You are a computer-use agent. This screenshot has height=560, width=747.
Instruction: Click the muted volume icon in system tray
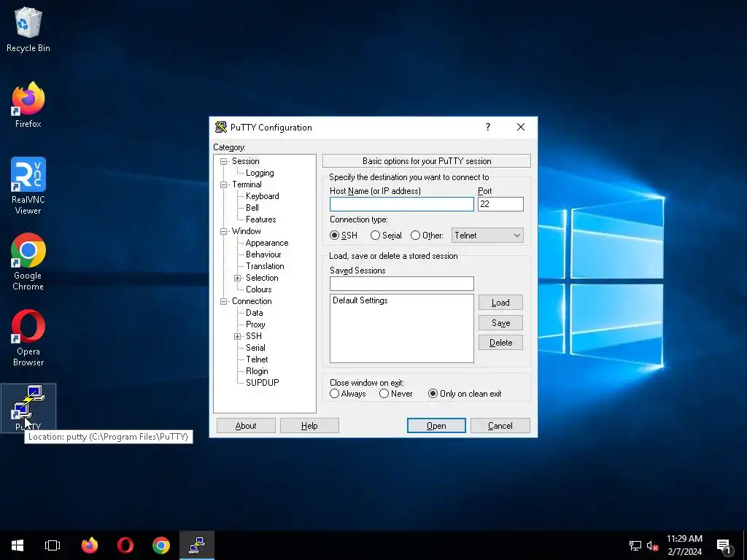[652, 545]
